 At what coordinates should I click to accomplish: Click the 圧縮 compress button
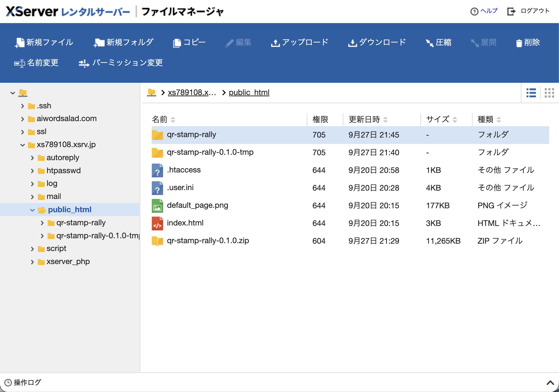pyautogui.click(x=438, y=42)
